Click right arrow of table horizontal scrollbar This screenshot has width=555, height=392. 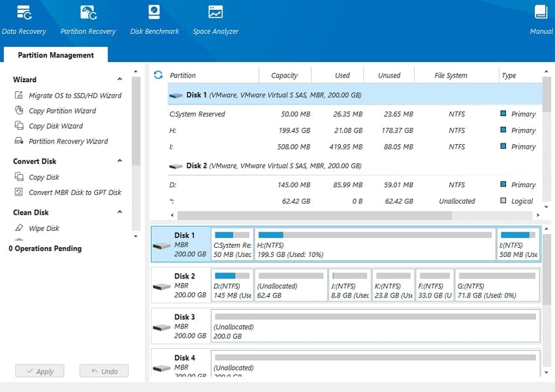[x=537, y=215]
